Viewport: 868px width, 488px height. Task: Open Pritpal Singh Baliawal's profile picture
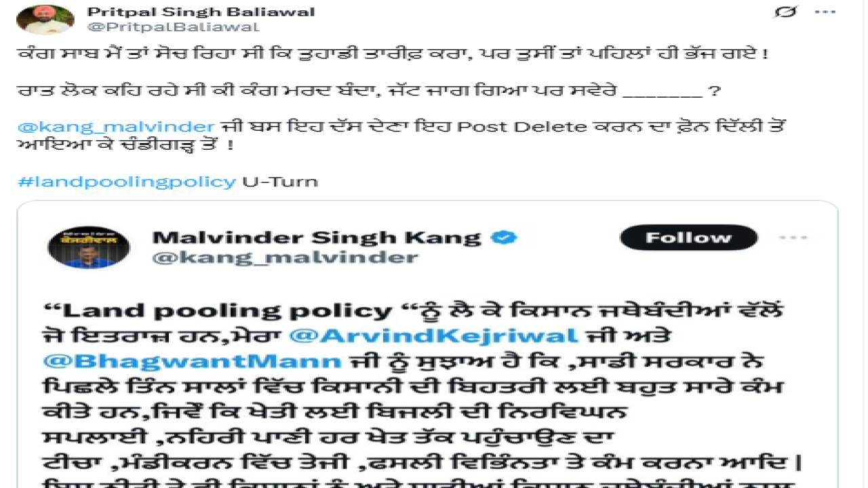[x=45, y=19]
